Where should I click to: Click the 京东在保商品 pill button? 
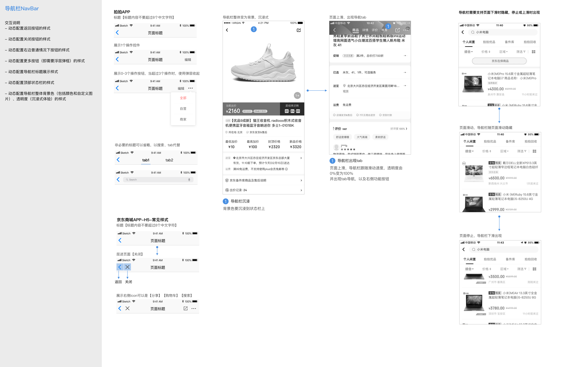499,61
